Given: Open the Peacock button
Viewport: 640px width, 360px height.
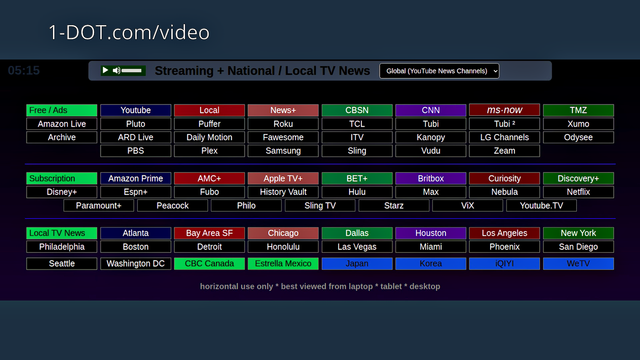Looking at the screenshot, I should click(x=173, y=206).
